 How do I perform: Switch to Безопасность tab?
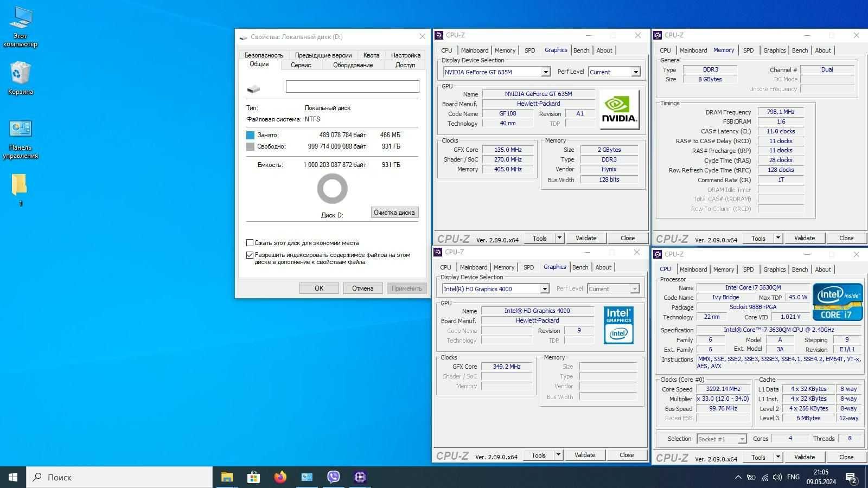(x=264, y=55)
